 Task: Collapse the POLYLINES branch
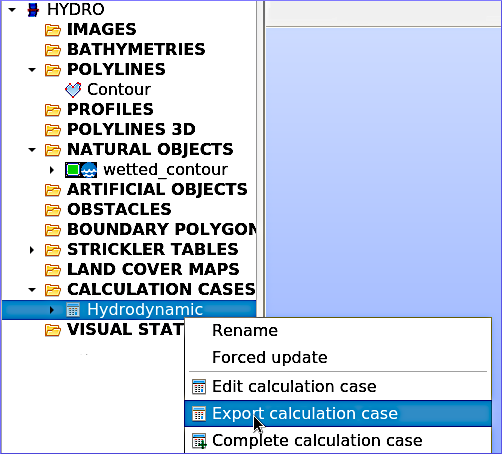click(32, 70)
